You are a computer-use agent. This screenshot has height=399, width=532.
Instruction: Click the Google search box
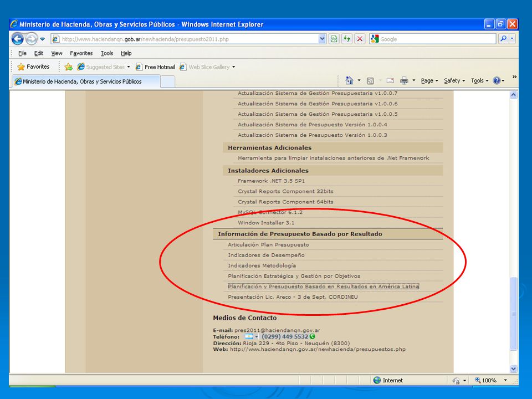pyautogui.click(x=433, y=39)
